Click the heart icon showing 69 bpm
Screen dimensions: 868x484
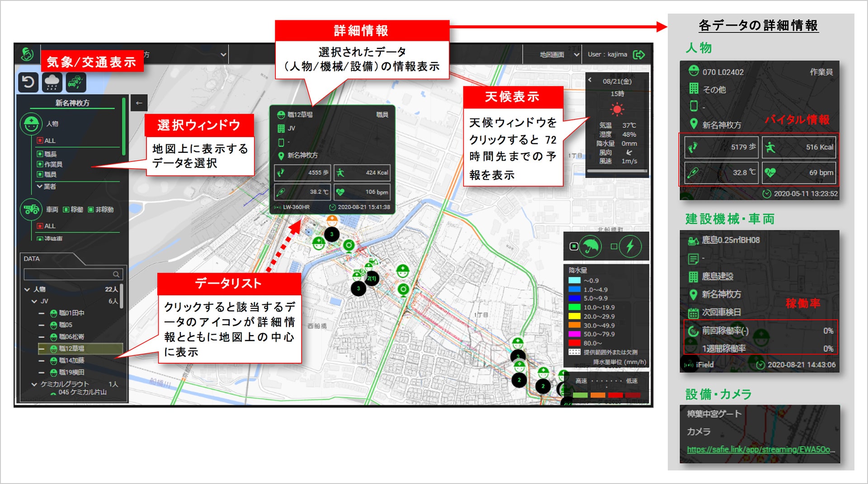(770, 172)
